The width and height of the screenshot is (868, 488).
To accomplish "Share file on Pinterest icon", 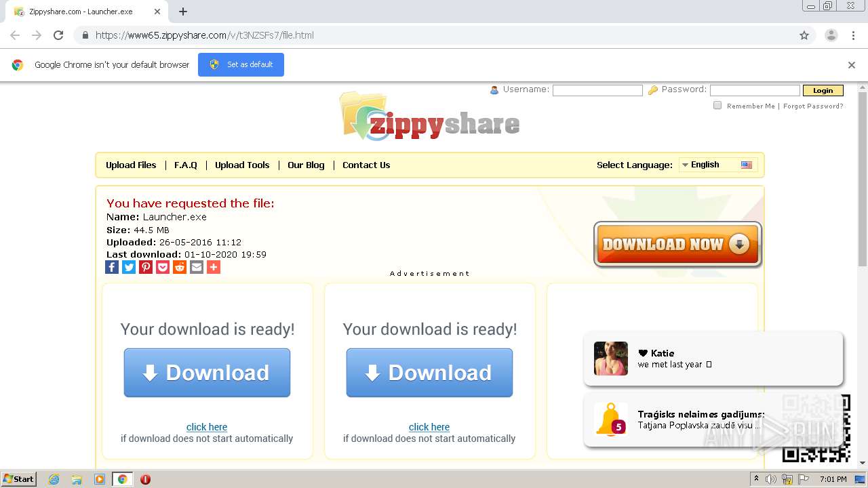I will [146, 267].
